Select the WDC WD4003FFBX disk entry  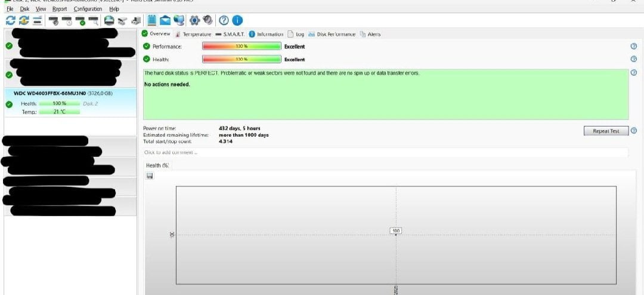click(70, 102)
